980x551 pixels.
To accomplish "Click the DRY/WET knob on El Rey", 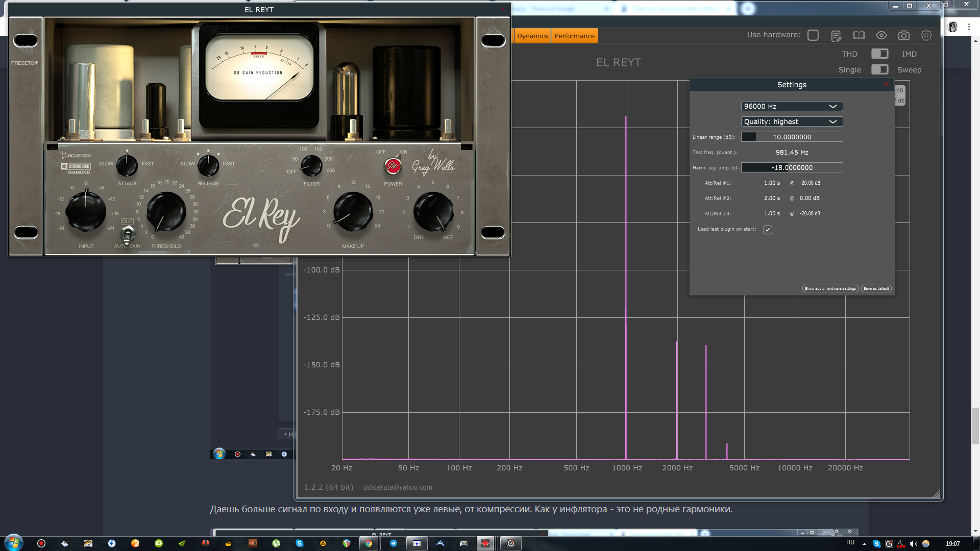I will (x=433, y=211).
